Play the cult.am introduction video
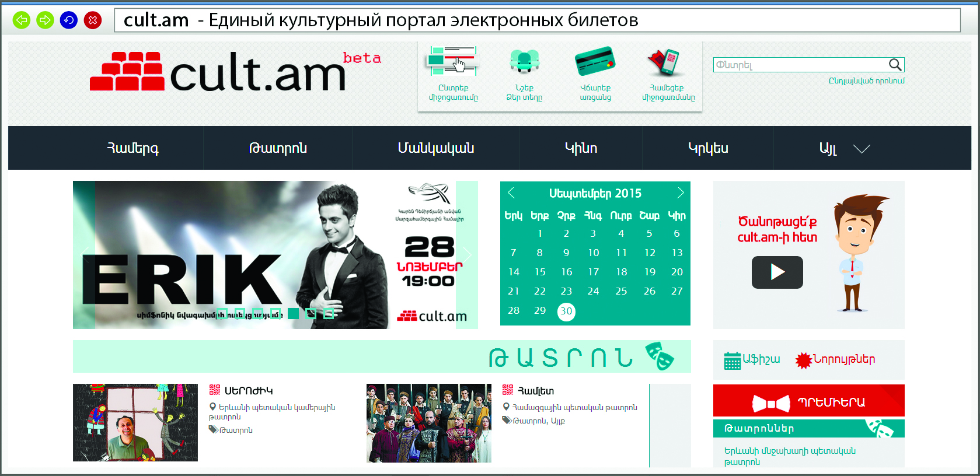980x476 pixels. click(777, 272)
